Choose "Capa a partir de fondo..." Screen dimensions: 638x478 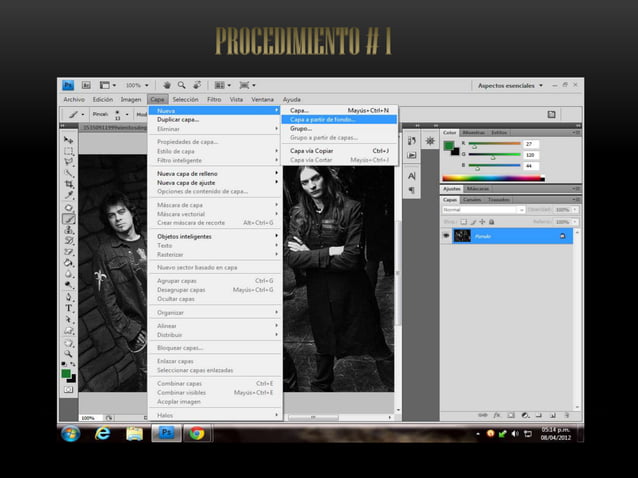[x=323, y=119]
